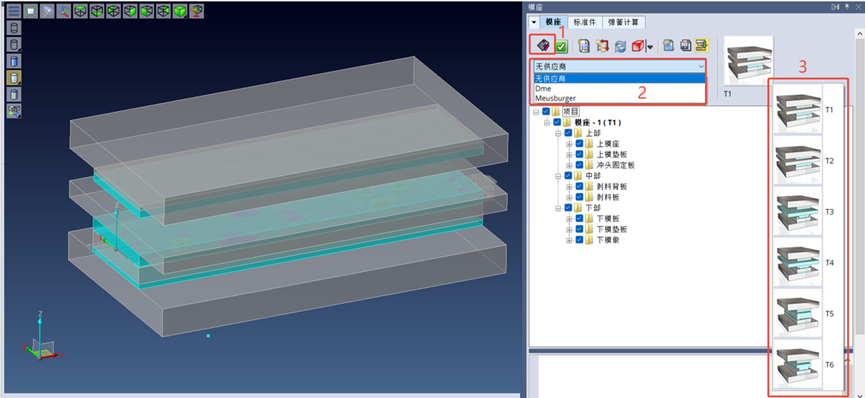Click the box icon with green plus

14,110
